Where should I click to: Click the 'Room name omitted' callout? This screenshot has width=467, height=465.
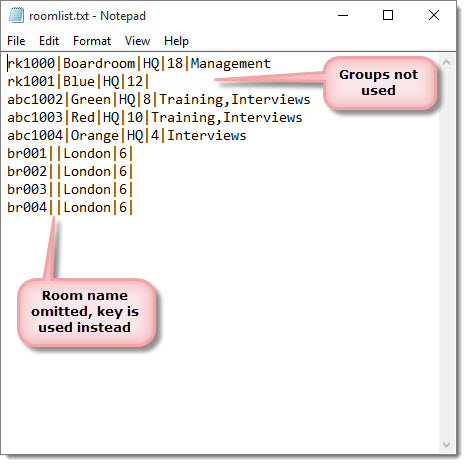[86, 312]
